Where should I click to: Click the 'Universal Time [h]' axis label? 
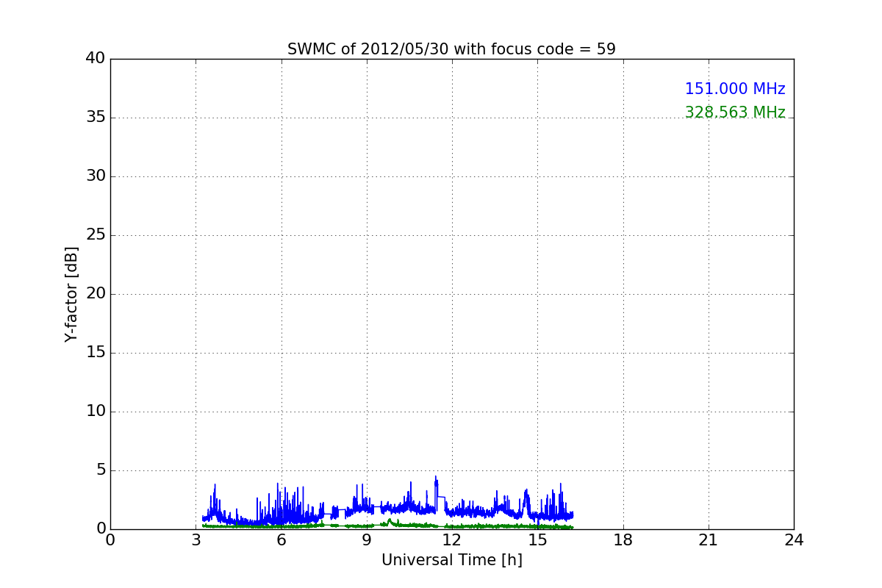pos(452,560)
